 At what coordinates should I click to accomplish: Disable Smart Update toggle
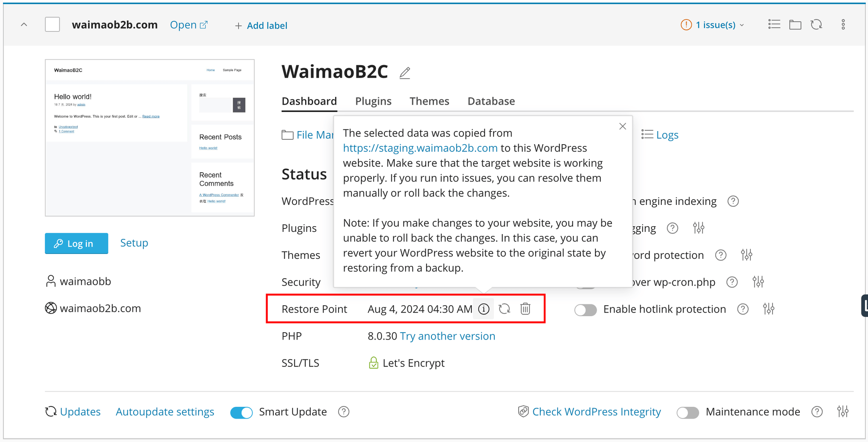point(241,412)
